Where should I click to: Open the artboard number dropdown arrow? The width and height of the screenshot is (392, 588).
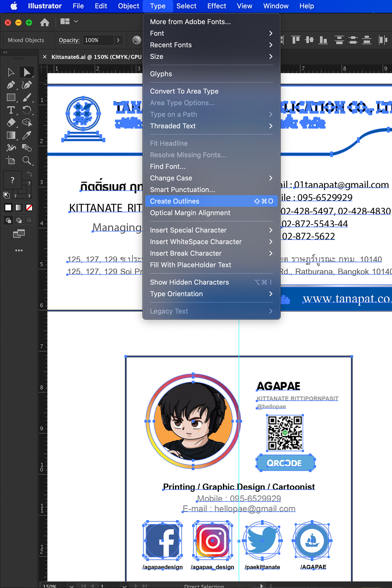coord(124,586)
